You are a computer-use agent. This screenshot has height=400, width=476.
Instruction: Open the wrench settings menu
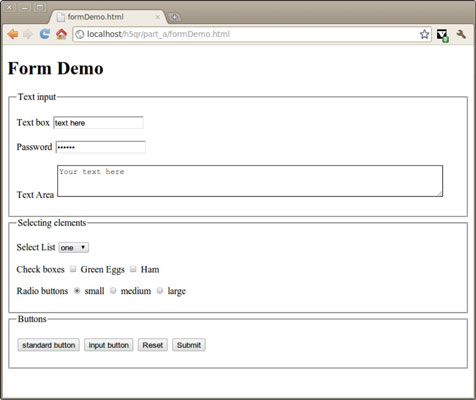point(461,34)
